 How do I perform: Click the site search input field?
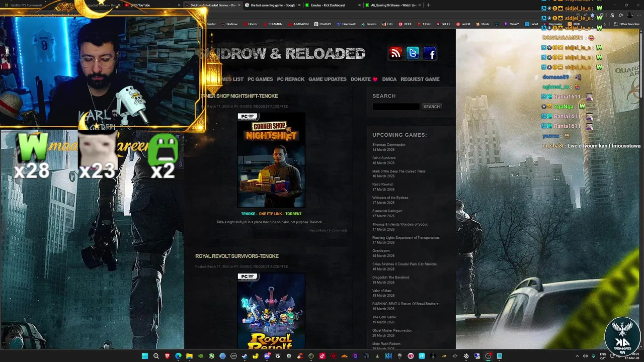tap(395, 107)
